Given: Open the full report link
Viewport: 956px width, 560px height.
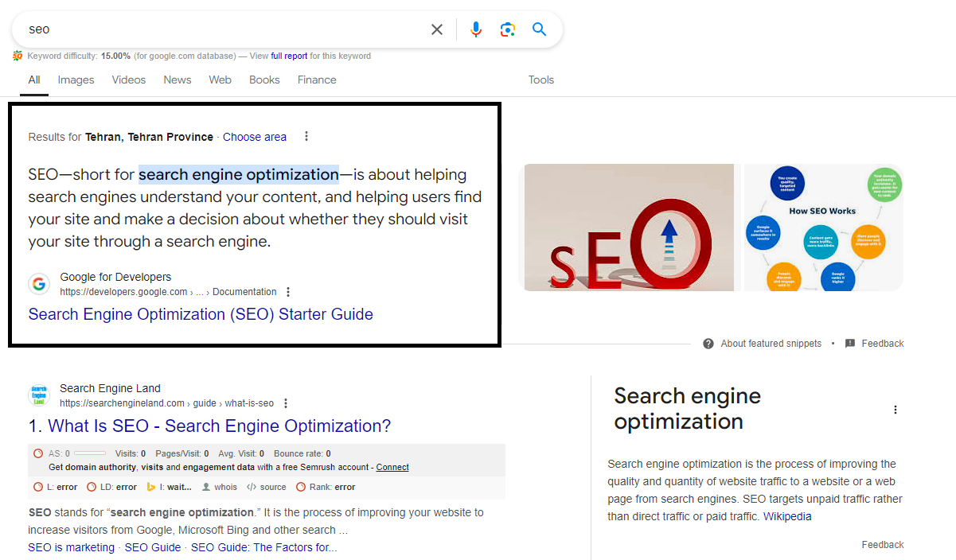Looking at the screenshot, I should click(x=289, y=56).
